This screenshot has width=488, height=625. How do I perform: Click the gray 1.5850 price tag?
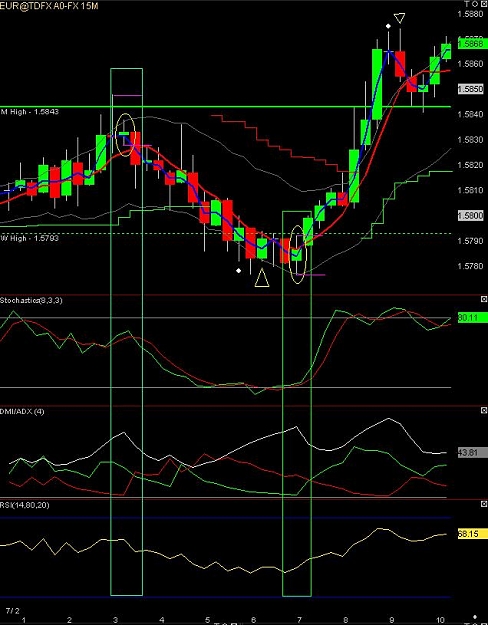tap(472, 89)
